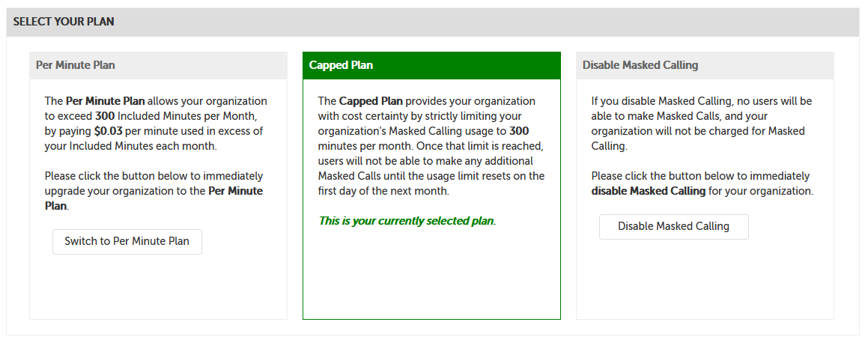Click the Switch to Per Minute Plan button

(x=127, y=241)
